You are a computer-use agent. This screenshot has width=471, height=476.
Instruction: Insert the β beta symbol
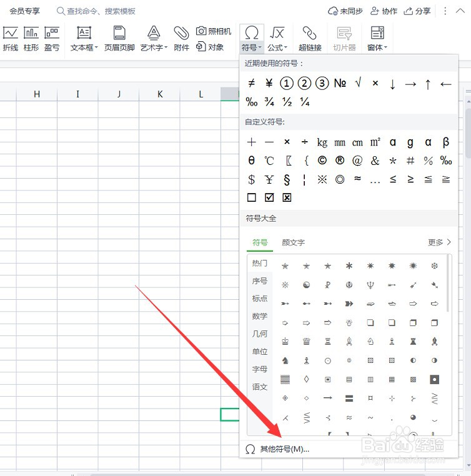pyautogui.click(x=446, y=142)
